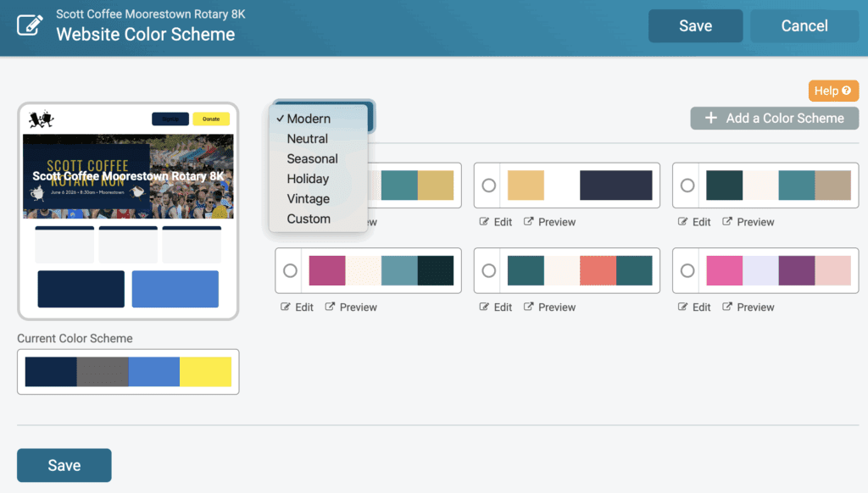
Task: Select the yellow and navy color scheme radio button
Action: pos(488,186)
